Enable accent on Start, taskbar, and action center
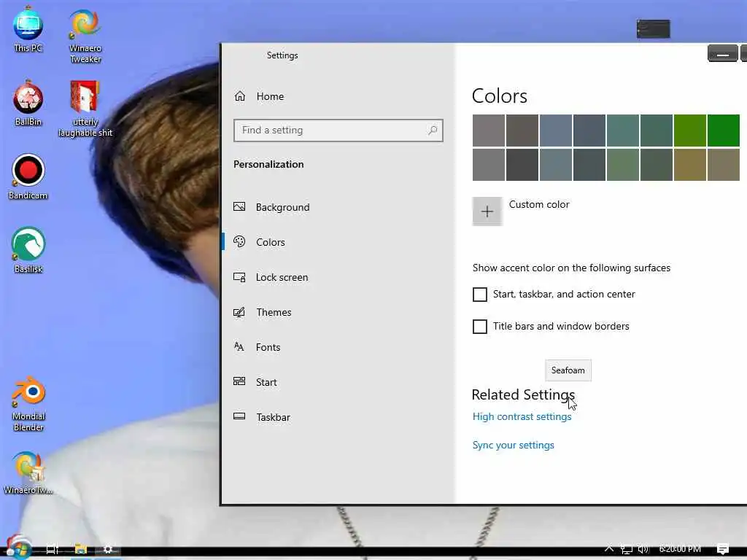 point(480,295)
